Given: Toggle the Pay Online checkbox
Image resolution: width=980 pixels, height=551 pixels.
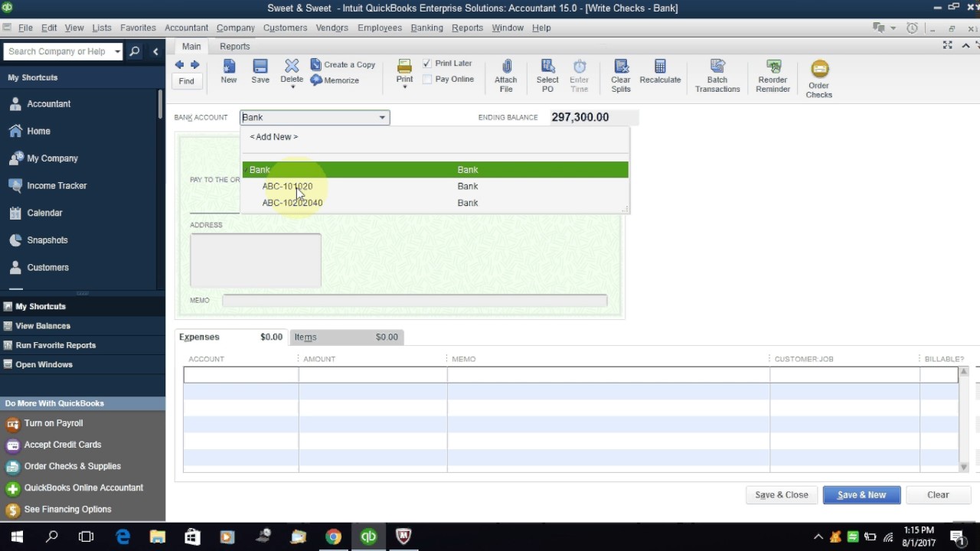Looking at the screenshot, I should [x=427, y=80].
